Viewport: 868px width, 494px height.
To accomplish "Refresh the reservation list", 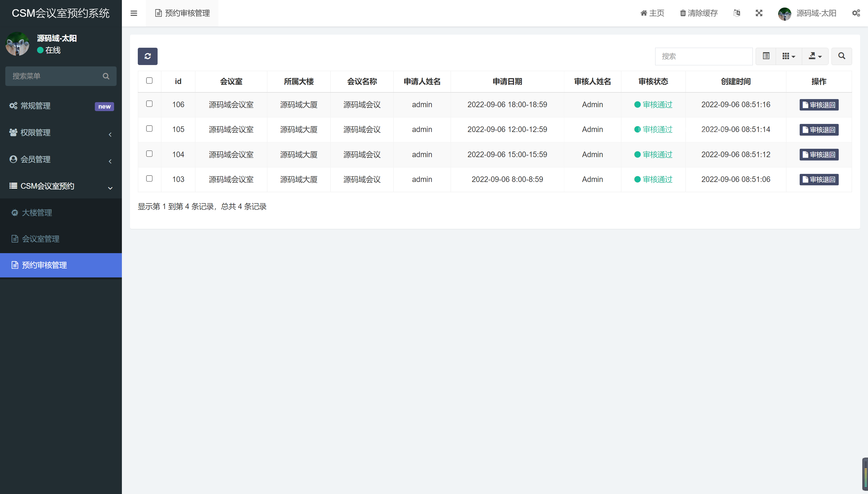I will [147, 56].
